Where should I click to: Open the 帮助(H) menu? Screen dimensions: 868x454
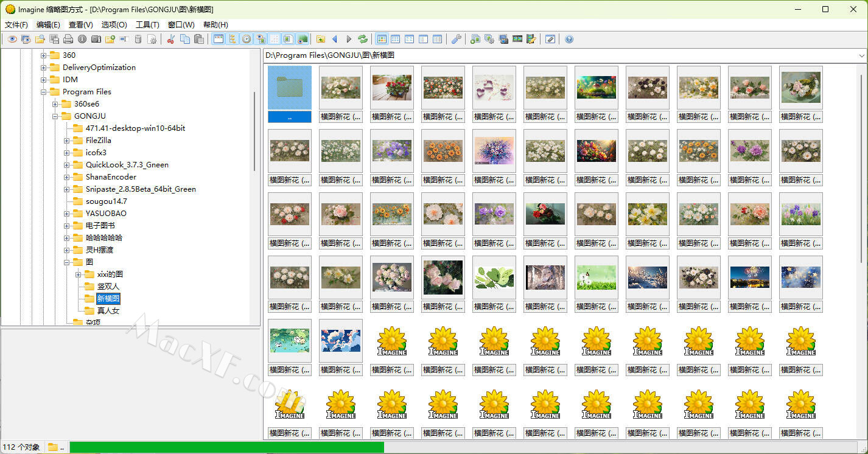[215, 25]
